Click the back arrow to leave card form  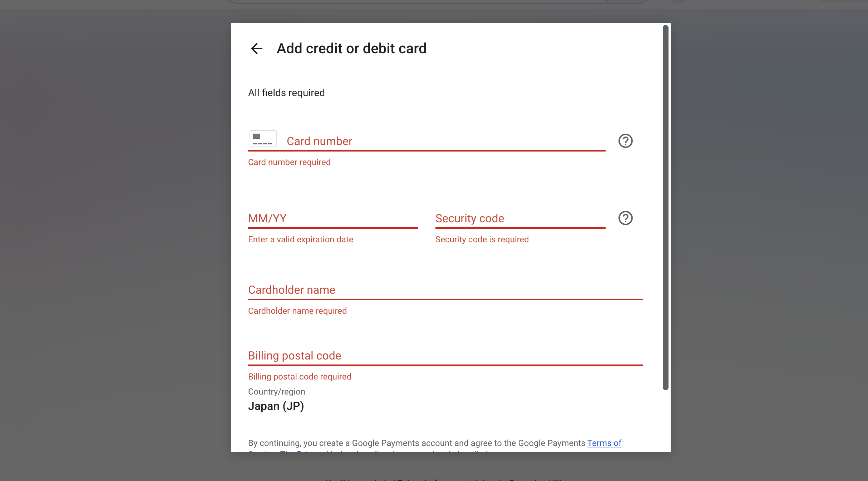(x=257, y=48)
